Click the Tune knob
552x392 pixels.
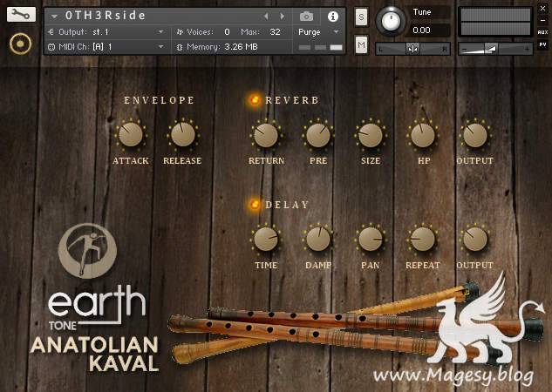[x=391, y=21]
